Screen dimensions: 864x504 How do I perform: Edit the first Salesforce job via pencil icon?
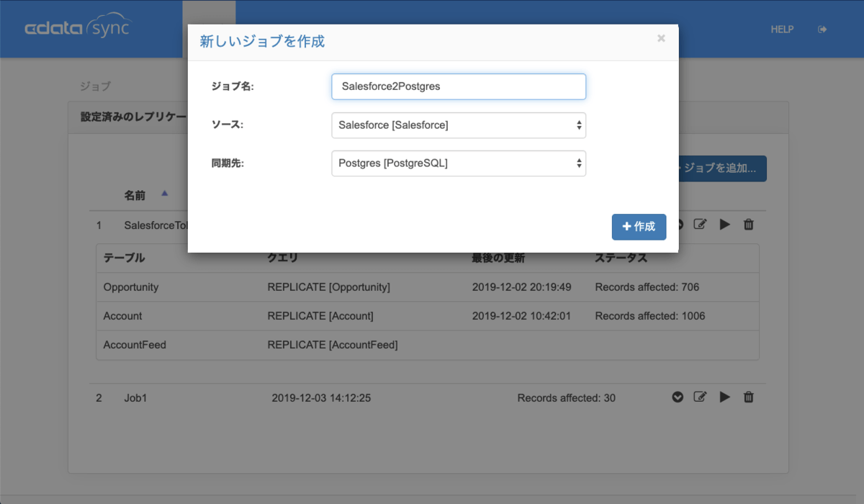click(700, 225)
